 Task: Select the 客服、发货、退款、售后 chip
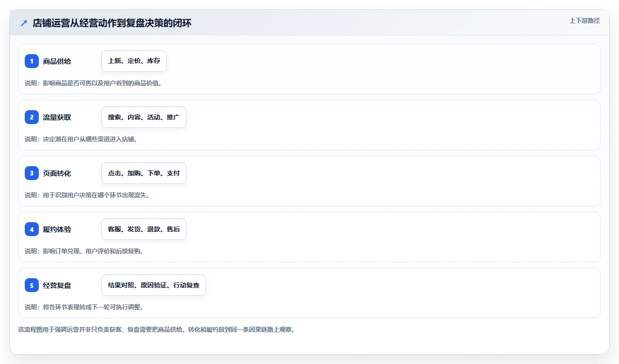click(x=144, y=229)
